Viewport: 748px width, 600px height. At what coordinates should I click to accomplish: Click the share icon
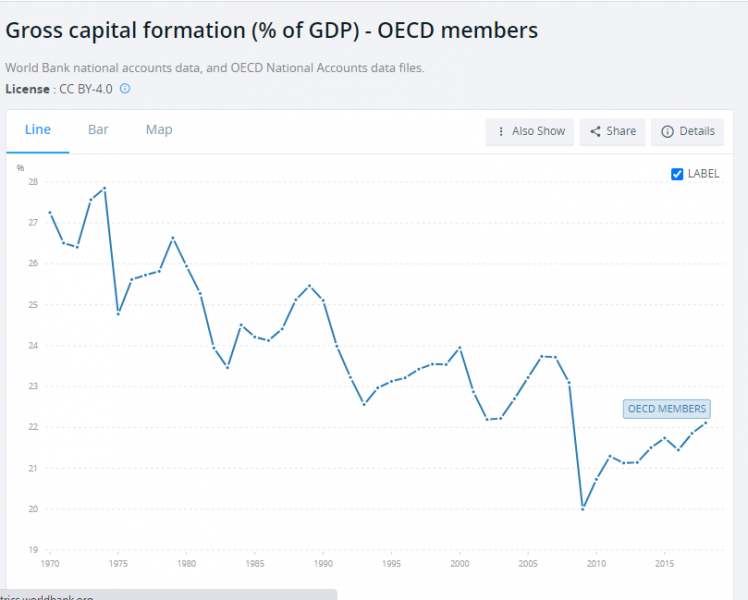coord(595,131)
